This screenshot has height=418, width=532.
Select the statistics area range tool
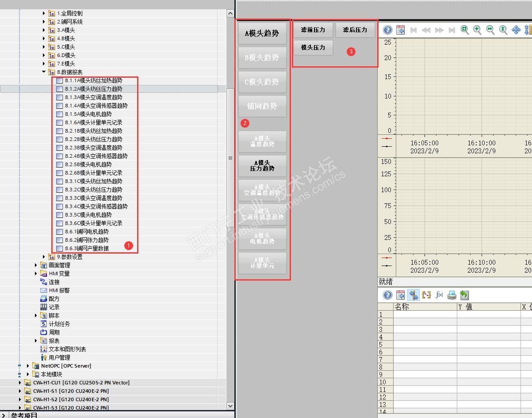pos(426,295)
